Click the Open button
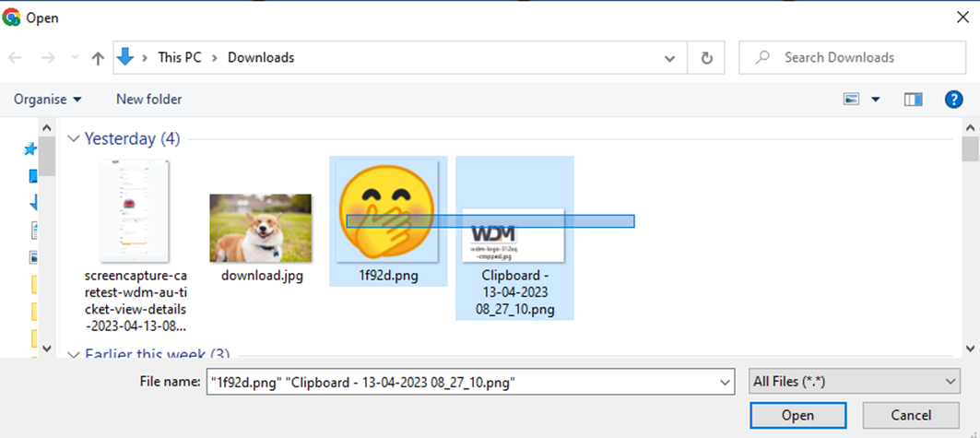The height and width of the screenshot is (438, 980). click(x=797, y=415)
